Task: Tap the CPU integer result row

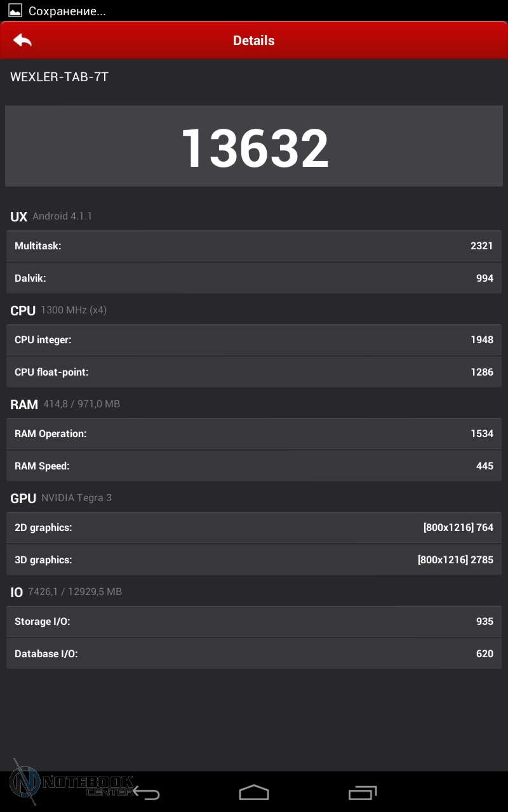Action: tap(254, 340)
